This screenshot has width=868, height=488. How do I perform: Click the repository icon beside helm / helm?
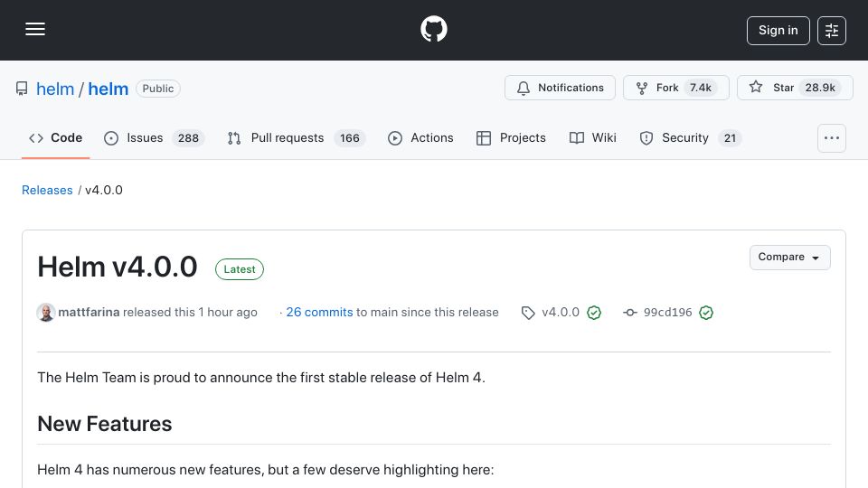(22, 89)
